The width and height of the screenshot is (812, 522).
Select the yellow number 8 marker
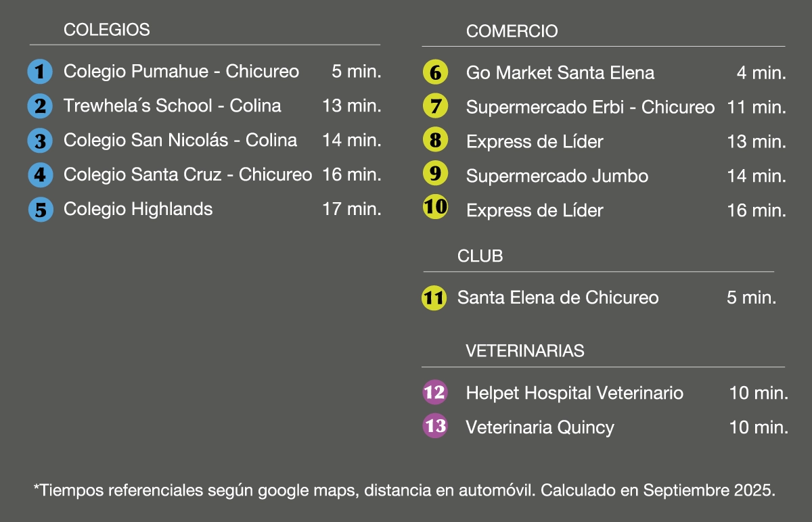(435, 141)
